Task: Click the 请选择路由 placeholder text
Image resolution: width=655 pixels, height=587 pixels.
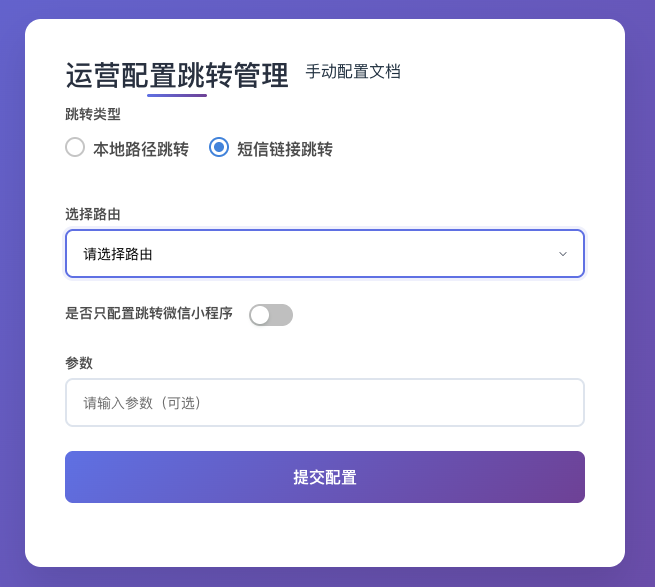Action: pos(118,254)
